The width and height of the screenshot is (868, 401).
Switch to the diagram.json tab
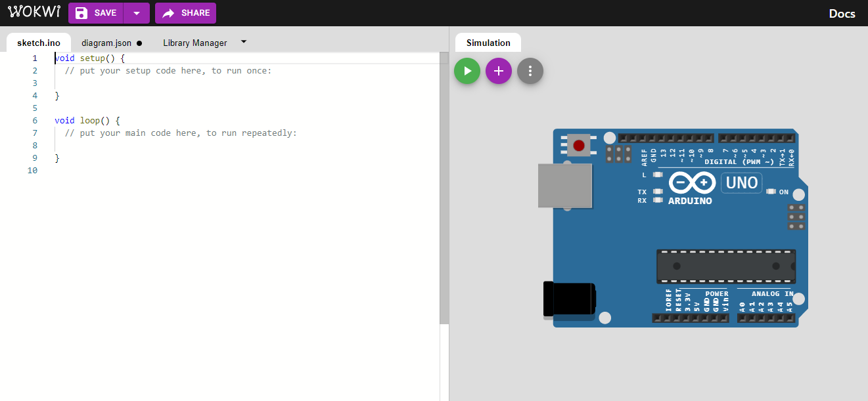click(x=106, y=43)
